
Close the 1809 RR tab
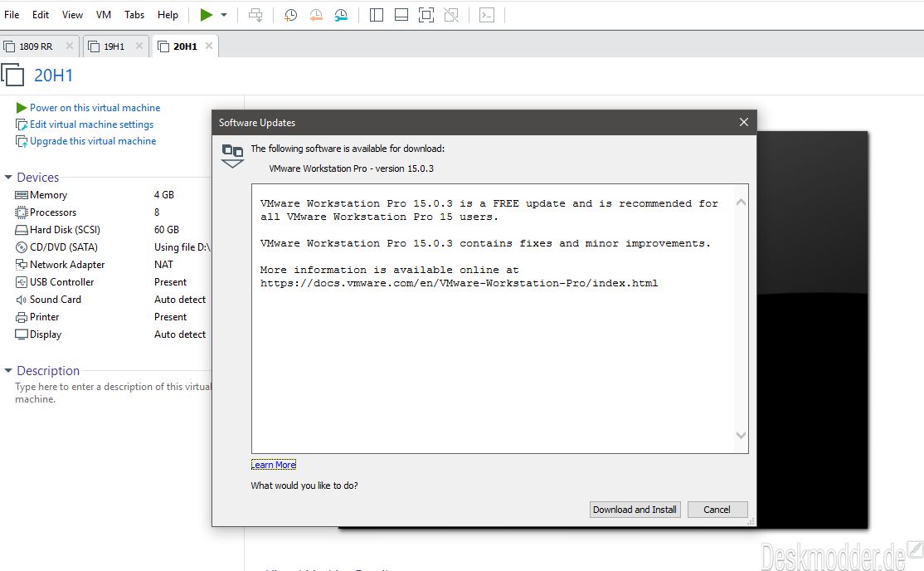(70, 46)
